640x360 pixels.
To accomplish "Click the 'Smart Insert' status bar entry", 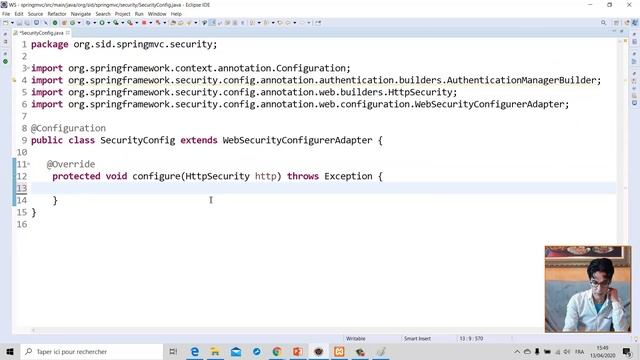I will click(x=417, y=338).
